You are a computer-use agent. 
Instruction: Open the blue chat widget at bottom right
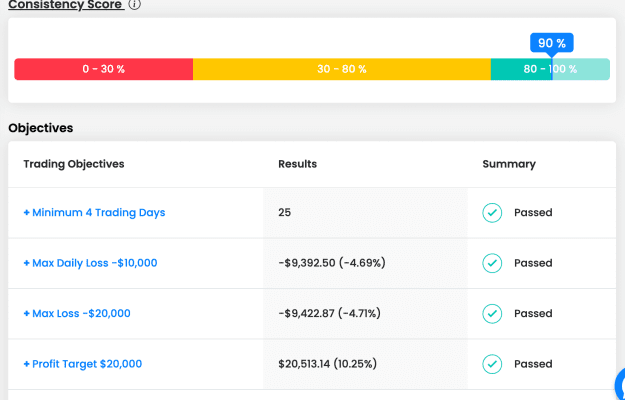click(x=620, y=385)
